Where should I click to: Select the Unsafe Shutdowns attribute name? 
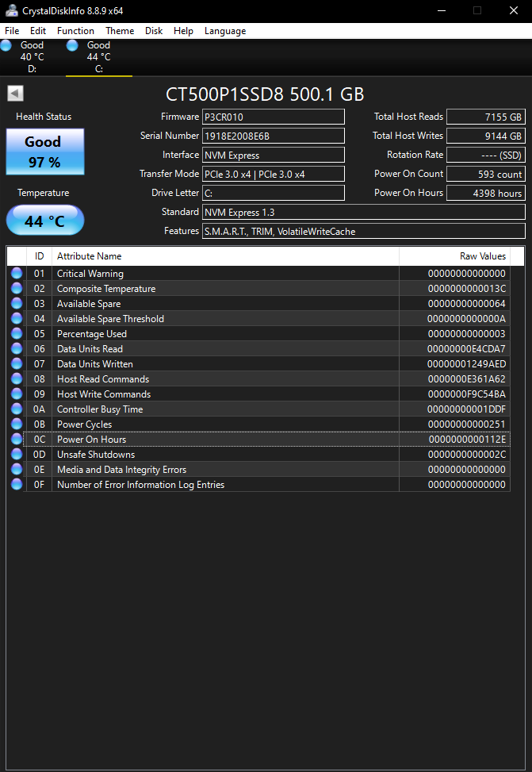click(x=96, y=454)
